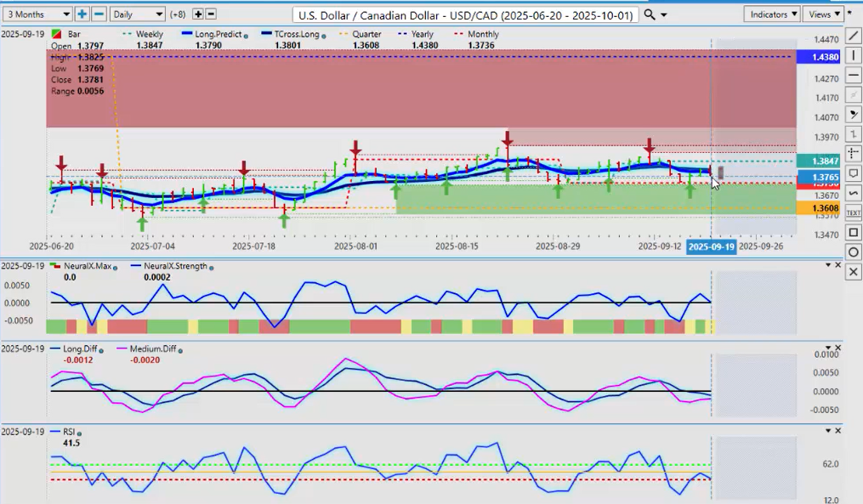The image size is (863, 504).
Task: Pick the crosshair cursor tool
Action: (853, 154)
